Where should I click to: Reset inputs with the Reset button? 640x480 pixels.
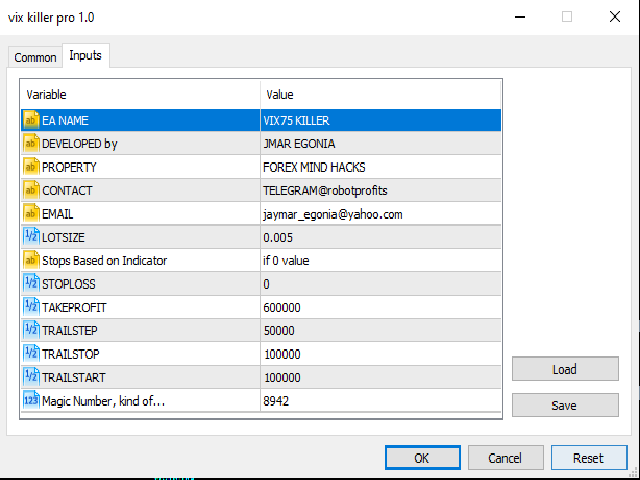(589, 458)
